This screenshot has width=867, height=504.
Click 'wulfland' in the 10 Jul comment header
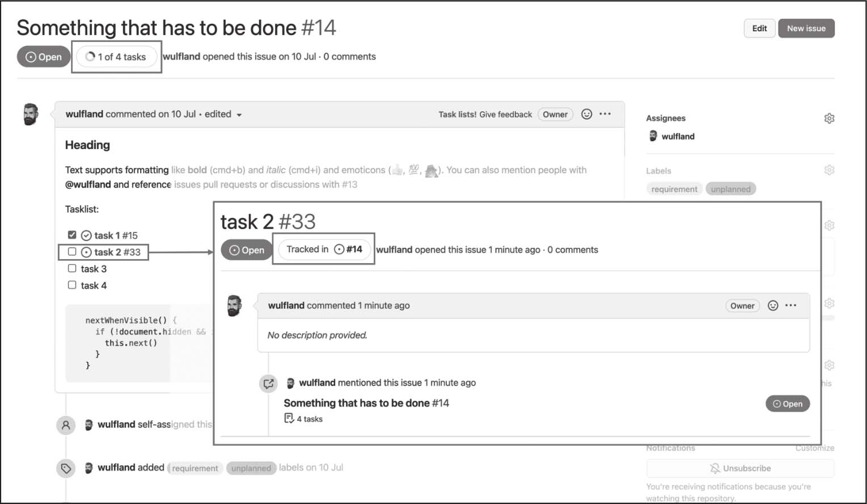pos(84,114)
